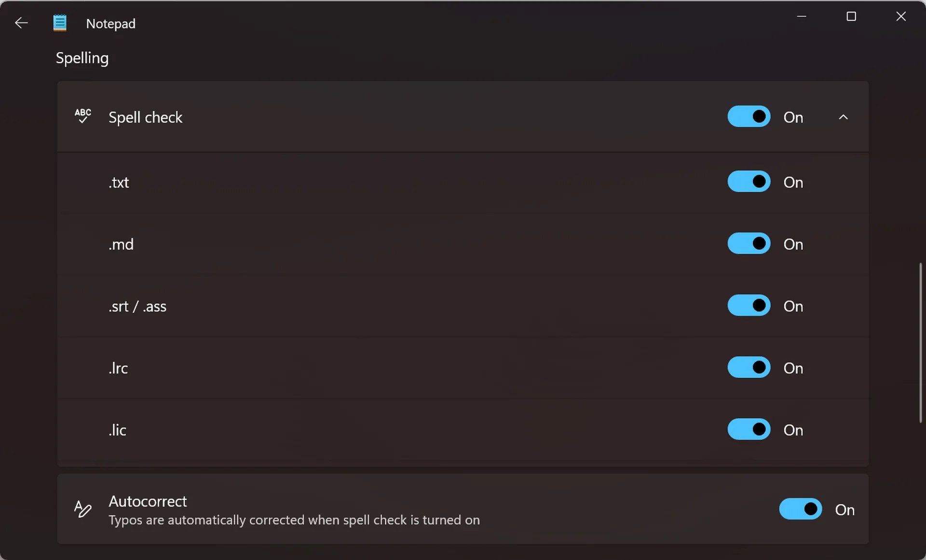Navigate back using the arrow icon
The width and height of the screenshot is (926, 560).
(x=21, y=23)
